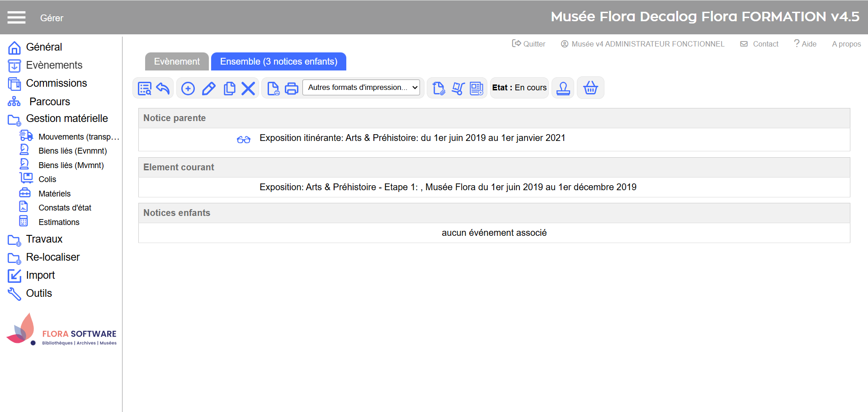This screenshot has width=868, height=412.
Task: Click the pencil edit icon
Action: (x=208, y=88)
